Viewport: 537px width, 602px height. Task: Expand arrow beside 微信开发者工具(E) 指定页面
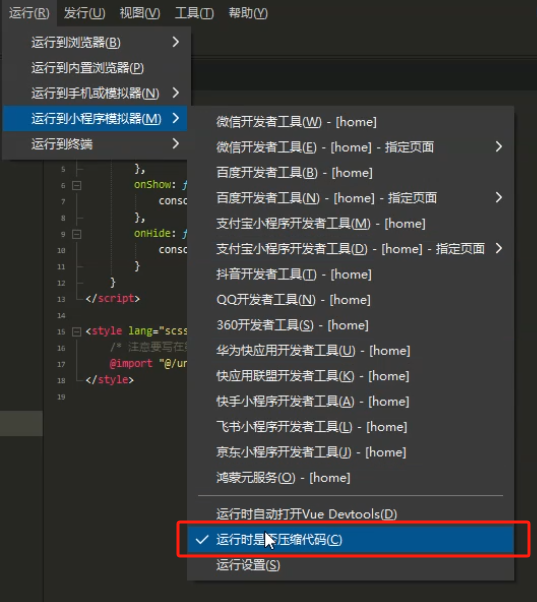(x=499, y=147)
